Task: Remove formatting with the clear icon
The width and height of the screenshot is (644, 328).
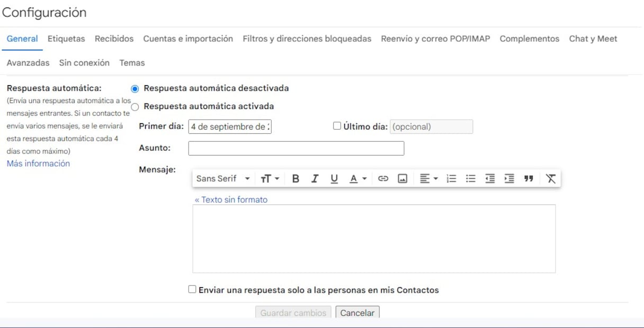Action: coord(551,179)
